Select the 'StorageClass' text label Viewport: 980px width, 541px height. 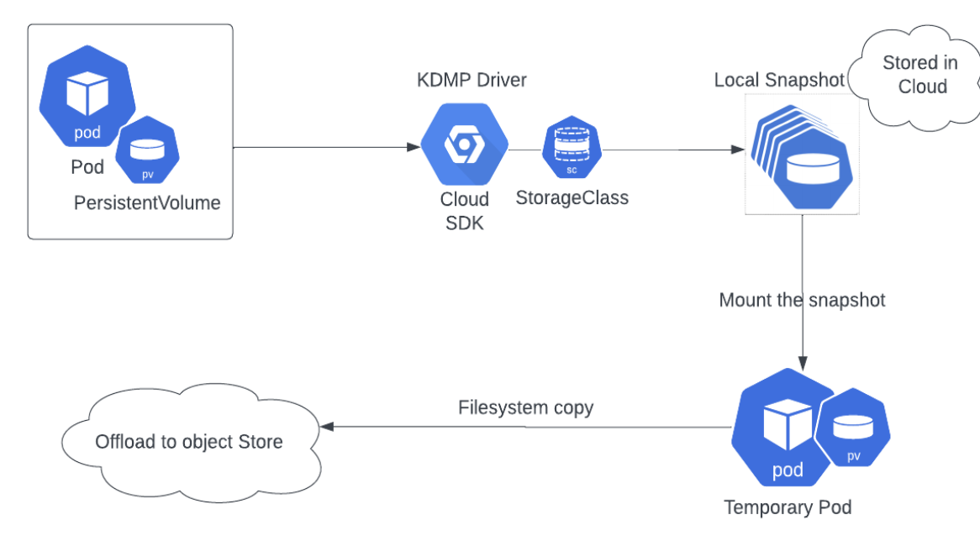coord(572,198)
